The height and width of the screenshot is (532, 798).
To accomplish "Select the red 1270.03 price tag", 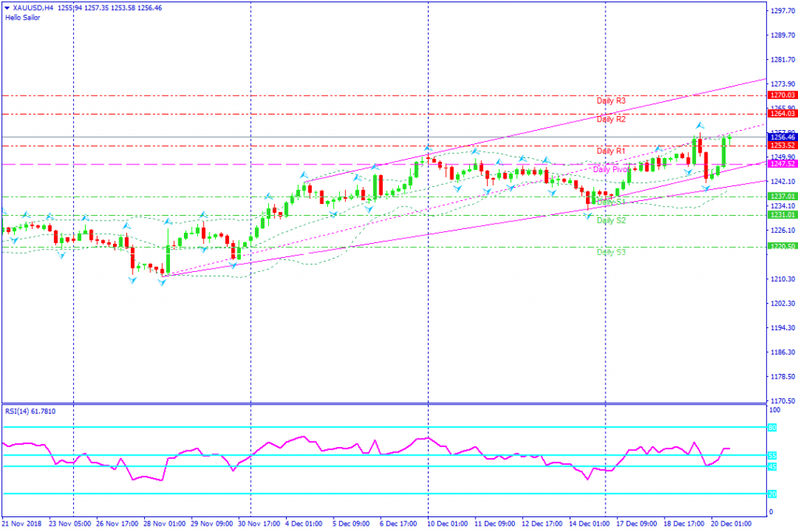I will [x=782, y=95].
